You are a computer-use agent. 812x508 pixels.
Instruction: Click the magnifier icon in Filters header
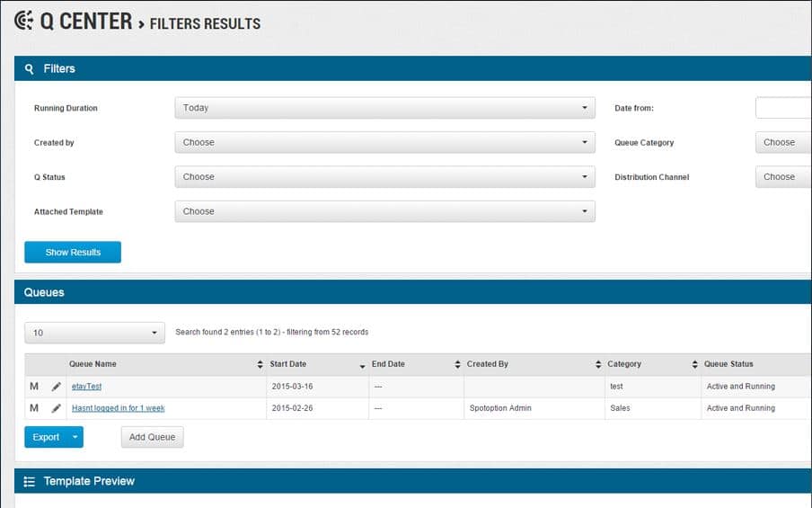pos(30,69)
